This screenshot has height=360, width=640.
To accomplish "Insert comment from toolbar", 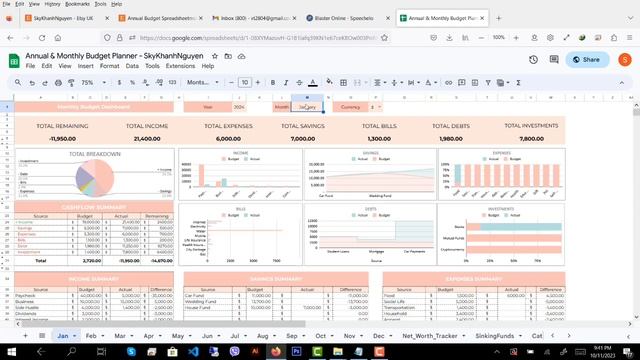I will [x=462, y=82].
